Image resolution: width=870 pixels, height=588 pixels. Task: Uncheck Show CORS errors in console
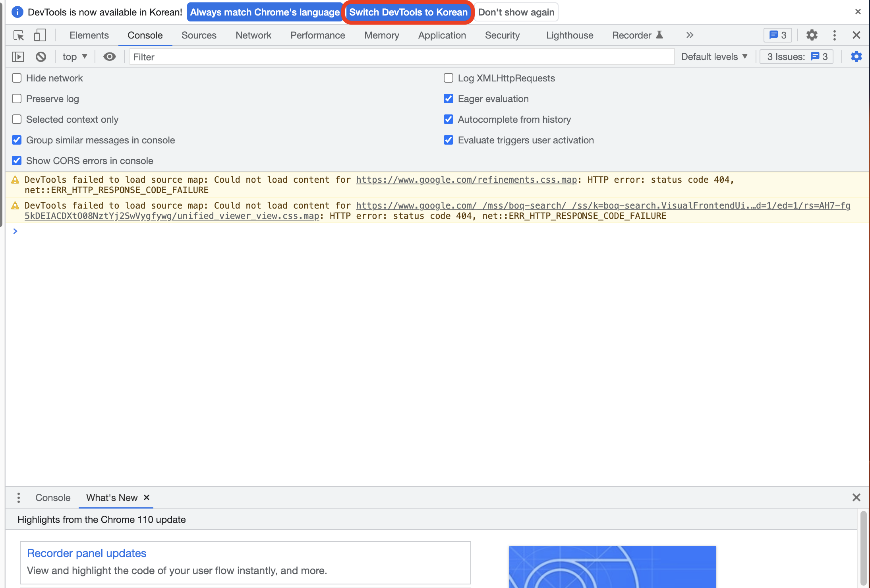(x=17, y=161)
